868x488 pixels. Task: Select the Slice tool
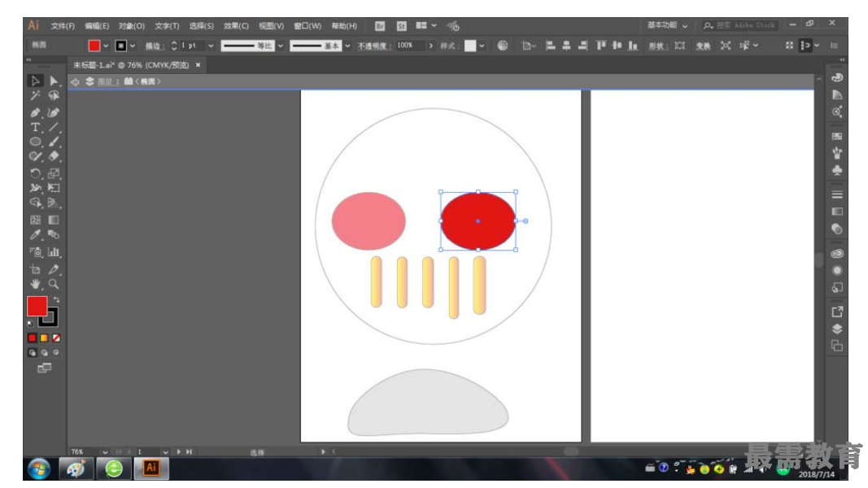(x=54, y=269)
